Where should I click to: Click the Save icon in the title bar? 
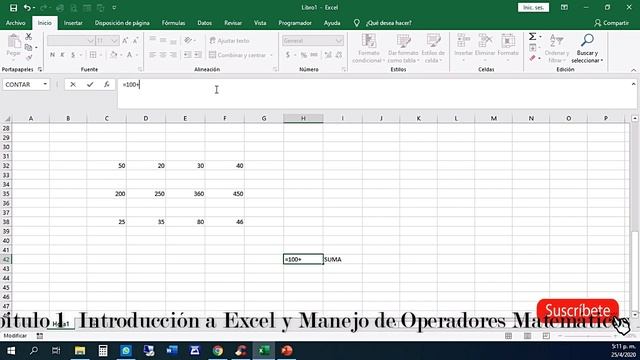click(x=13, y=8)
